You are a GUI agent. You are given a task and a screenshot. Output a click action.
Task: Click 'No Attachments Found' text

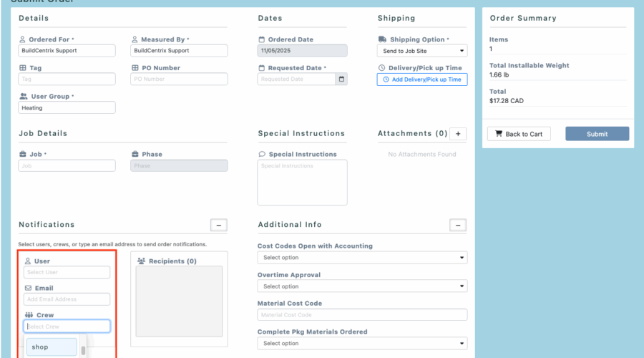(x=421, y=154)
